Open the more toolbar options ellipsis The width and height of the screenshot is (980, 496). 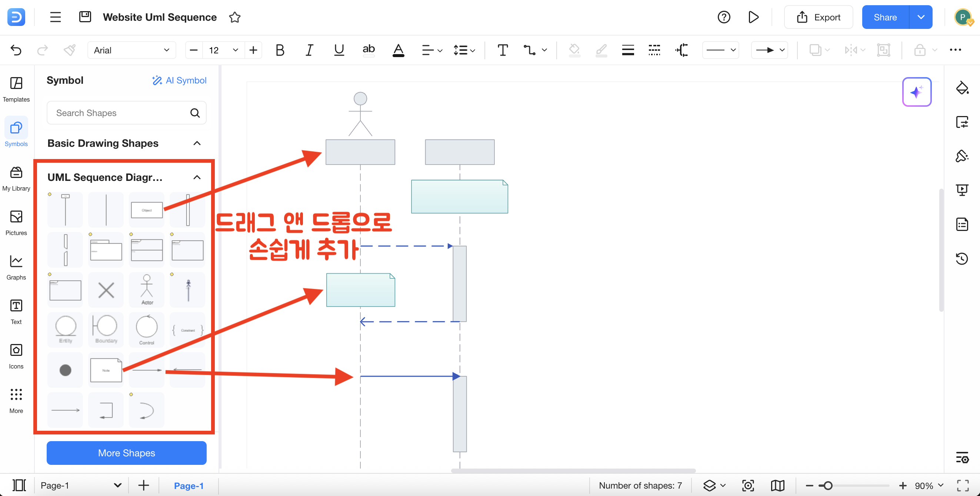pos(955,50)
